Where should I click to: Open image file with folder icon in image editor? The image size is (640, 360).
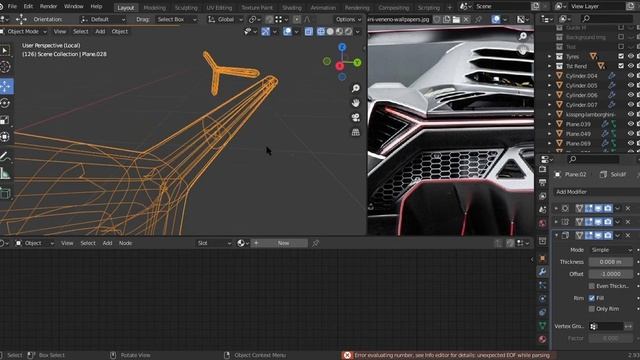pyautogui.click(x=456, y=19)
